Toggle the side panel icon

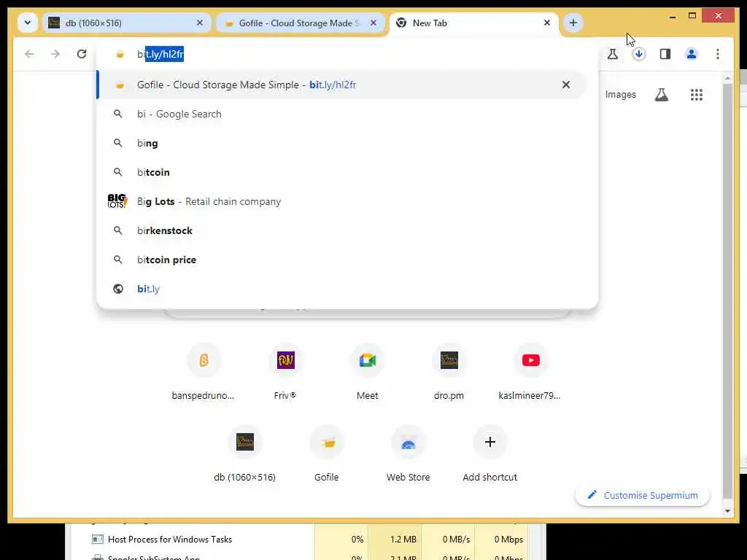click(665, 54)
